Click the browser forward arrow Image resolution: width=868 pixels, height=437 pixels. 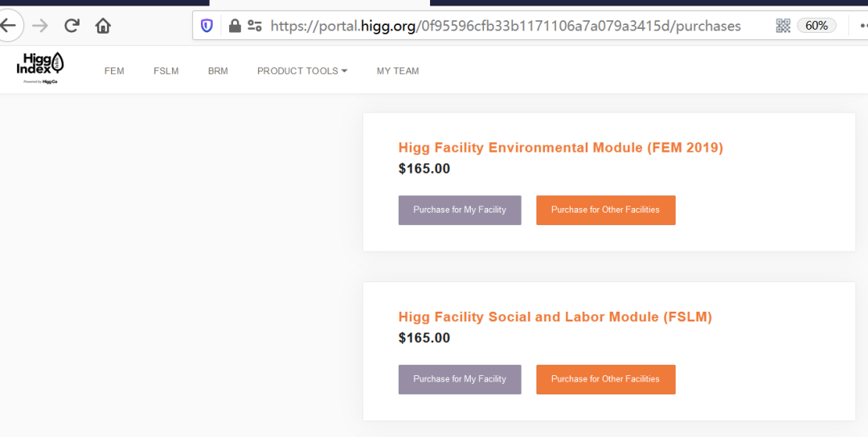[40, 26]
